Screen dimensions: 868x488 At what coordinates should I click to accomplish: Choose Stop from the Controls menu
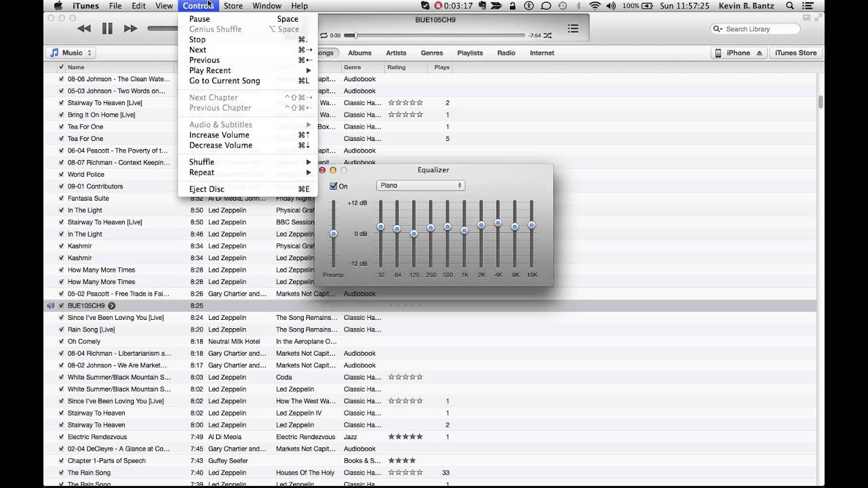pos(248,39)
